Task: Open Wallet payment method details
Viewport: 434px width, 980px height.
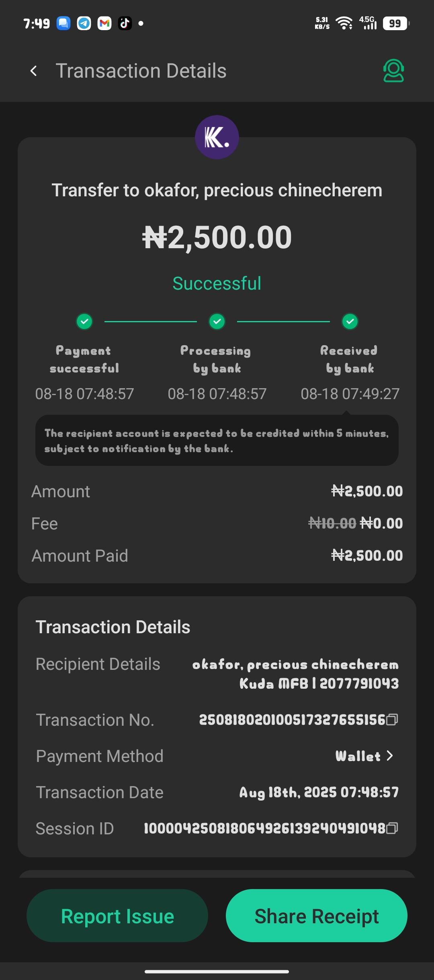Action: click(x=358, y=756)
